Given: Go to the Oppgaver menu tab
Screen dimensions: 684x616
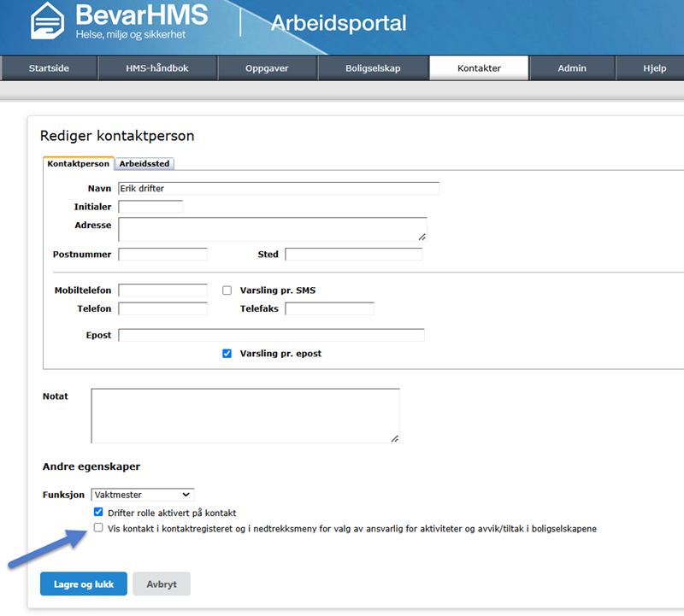Looking at the screenshot, I should point(268,68).
